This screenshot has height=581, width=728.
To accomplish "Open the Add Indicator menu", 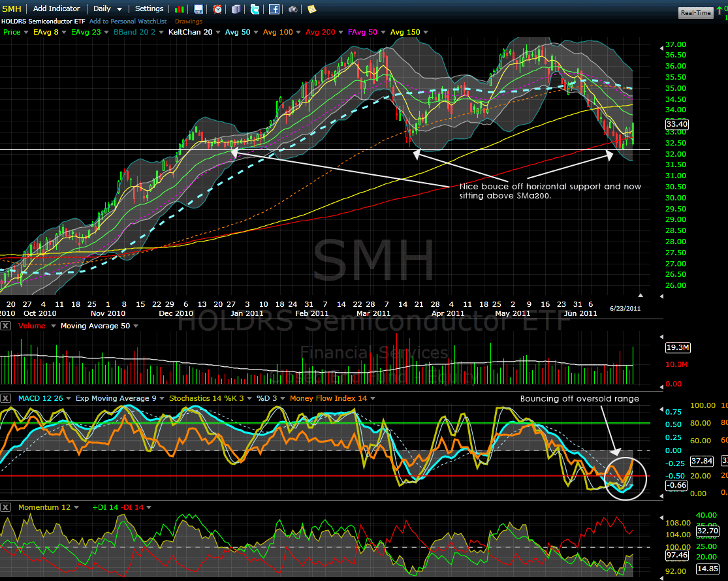I will 57,9.
